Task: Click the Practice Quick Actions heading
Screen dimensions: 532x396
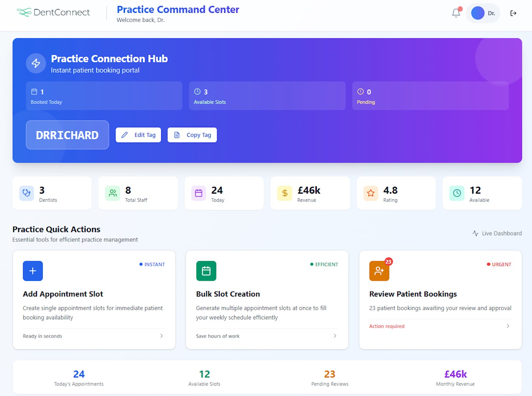Action: [x=56, y=229]
